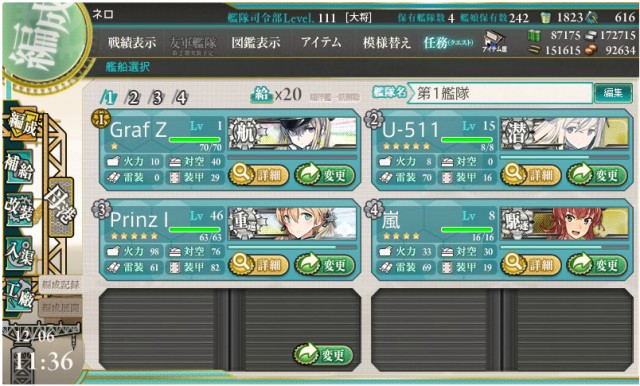Switch to fleet tab 3
This screenshot has width=640, height=386.
coord(156,98)
